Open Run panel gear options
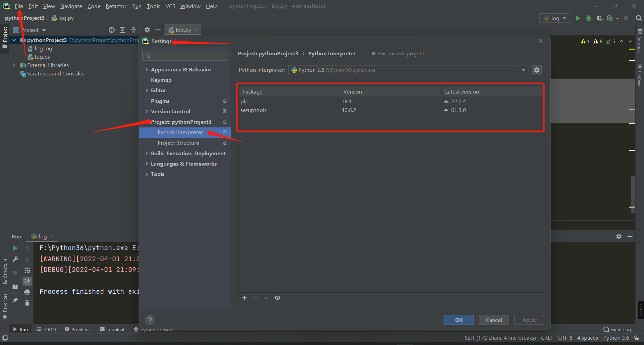Viewport: 644px width, 345px height. coord(619,236)
